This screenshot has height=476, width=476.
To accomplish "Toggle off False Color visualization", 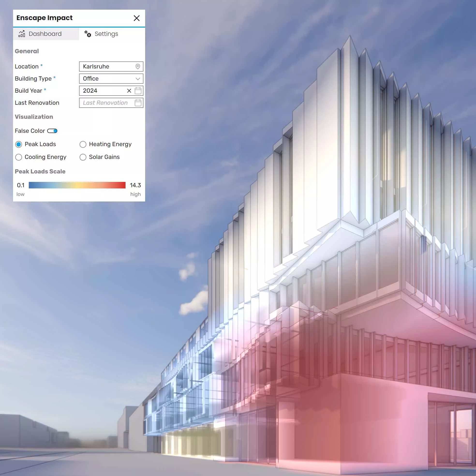I will [52, 131].
